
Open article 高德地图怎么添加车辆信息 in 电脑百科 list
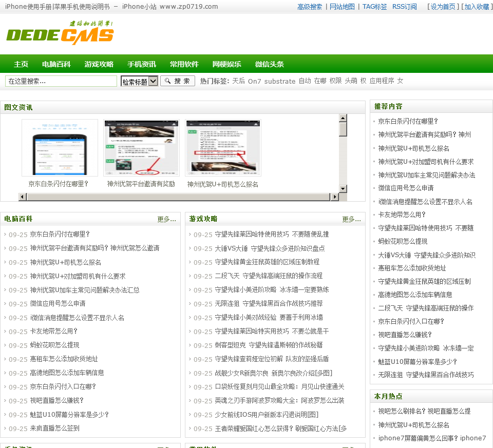67,373
